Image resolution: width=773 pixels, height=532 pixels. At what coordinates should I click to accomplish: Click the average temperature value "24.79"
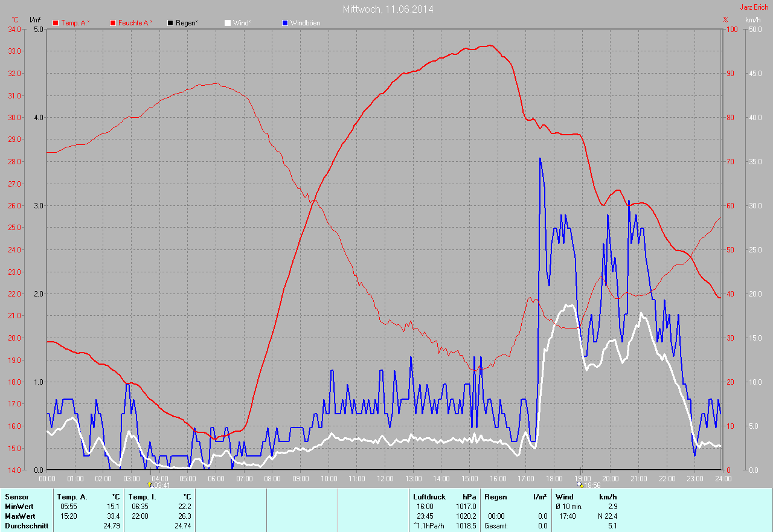tap(112, 526)
